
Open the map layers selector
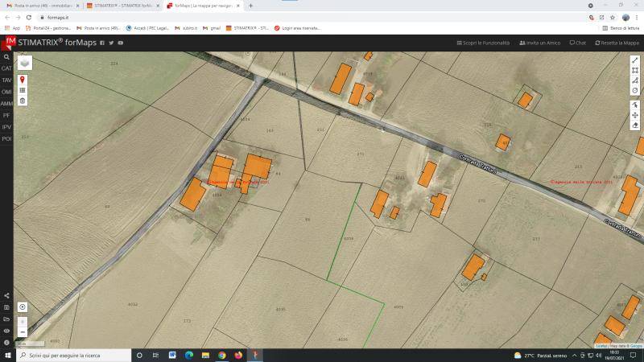[x=25, y=63]
